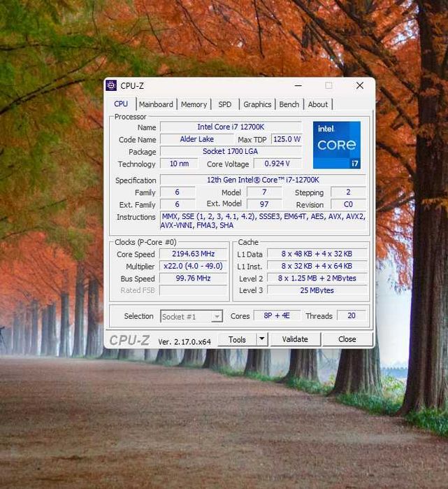Switch to the Mainboard tab
Viewport: 448px width, 489px height.
point(156,104)
